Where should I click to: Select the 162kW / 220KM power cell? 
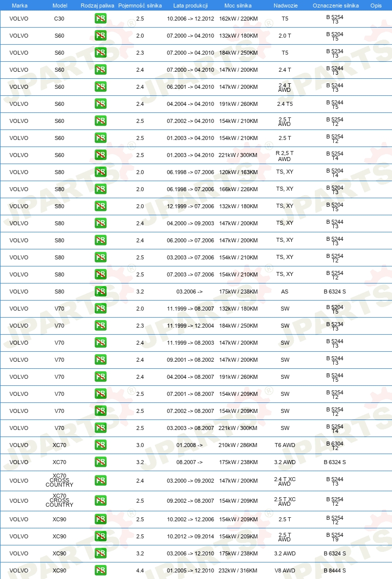[x=238, y=19]
